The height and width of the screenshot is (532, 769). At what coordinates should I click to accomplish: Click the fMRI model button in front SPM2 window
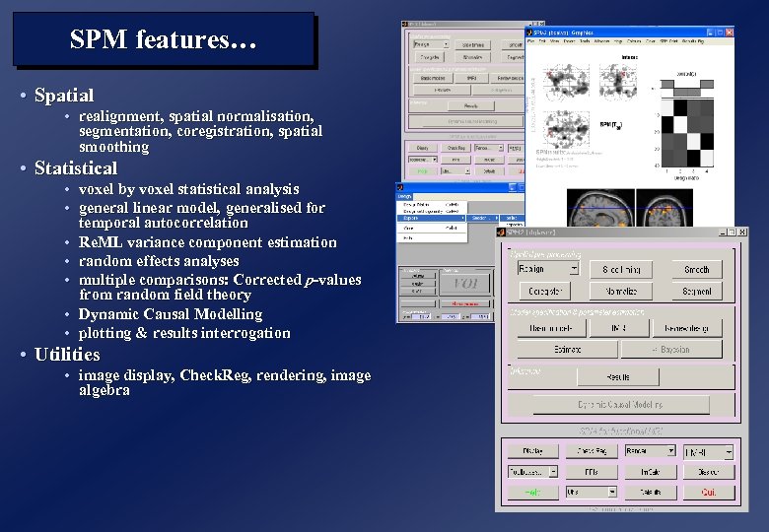click(619, 328)
